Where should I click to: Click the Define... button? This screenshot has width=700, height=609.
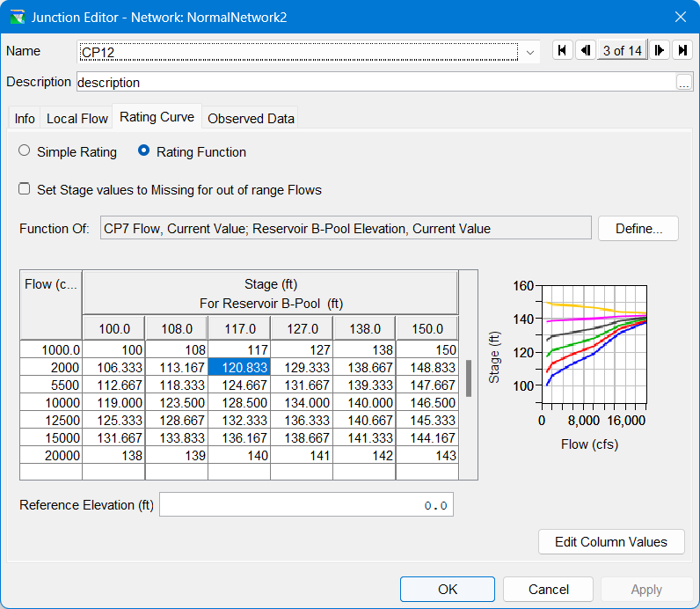[638, 229]
